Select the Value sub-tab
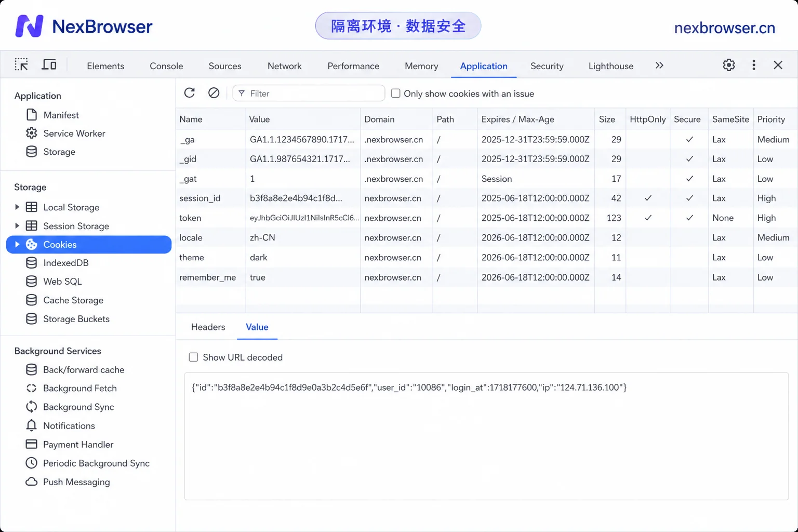798x532 pixels. pos(257,327)
